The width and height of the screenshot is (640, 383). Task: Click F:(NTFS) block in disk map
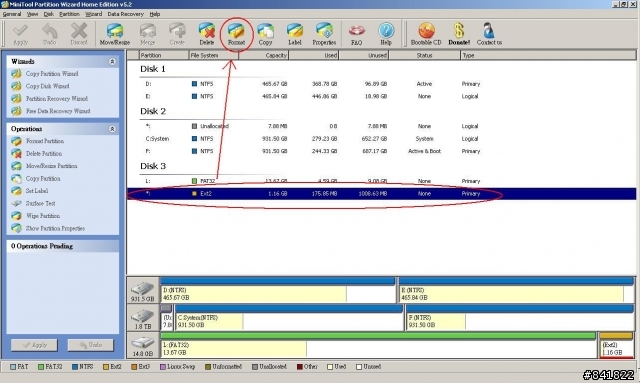coord(520,318)
